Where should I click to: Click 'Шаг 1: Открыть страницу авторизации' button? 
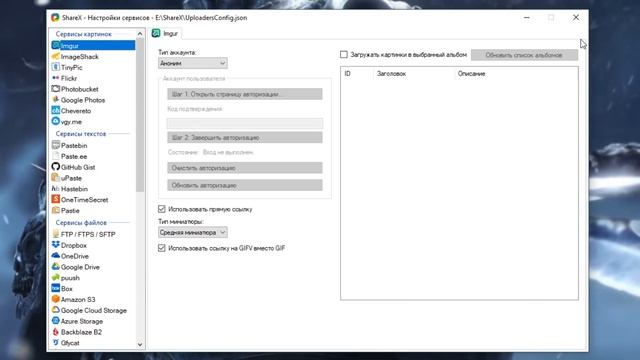click(244, 94)
